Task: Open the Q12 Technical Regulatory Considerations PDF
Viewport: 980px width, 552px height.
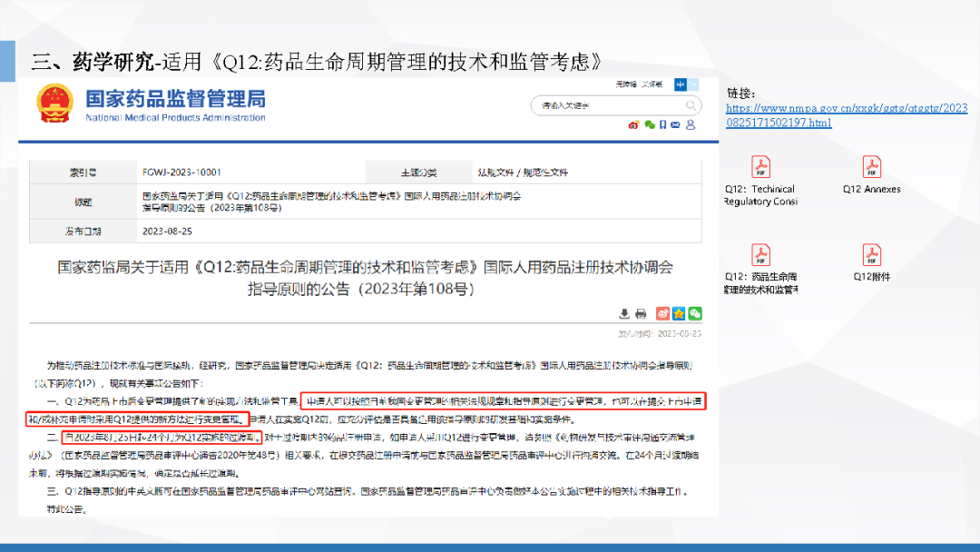Action: (759, 167)
